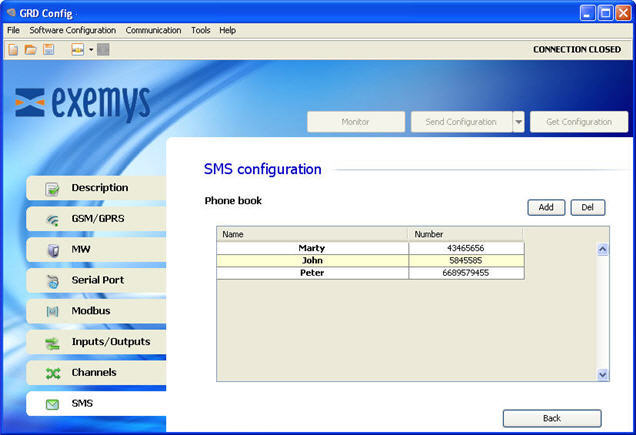The height and width of the screenshot is (435, 636).
Task: Click the connection toolbar icon
Action: [x=77, y=50]
